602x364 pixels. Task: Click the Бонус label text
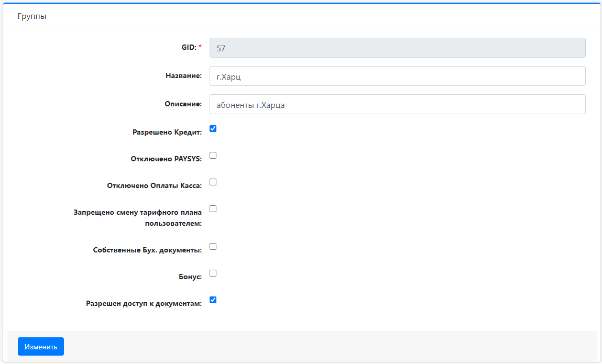point(190,277)
